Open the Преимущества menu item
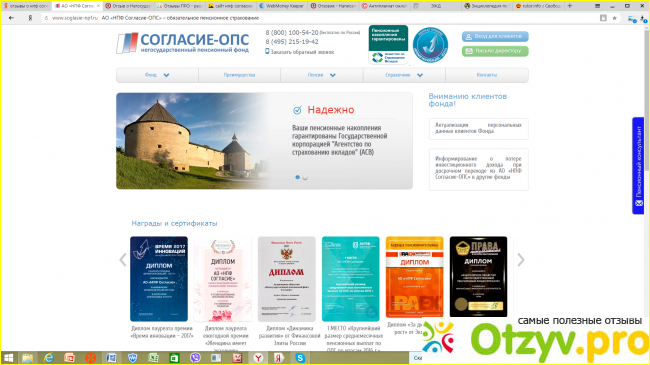 pos(239,75)
